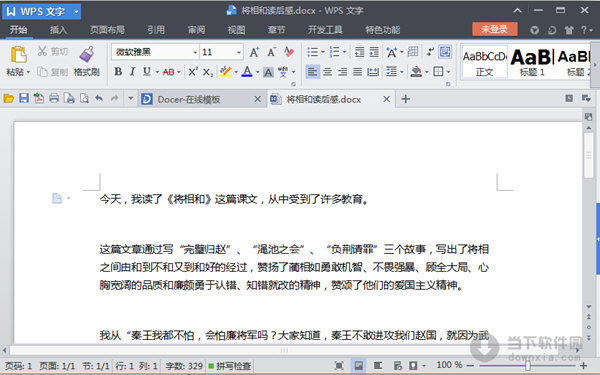The image size is (600, 375).
Task: Open the borders dropdown
Action: pyautogui.click(x=448, y=72)
